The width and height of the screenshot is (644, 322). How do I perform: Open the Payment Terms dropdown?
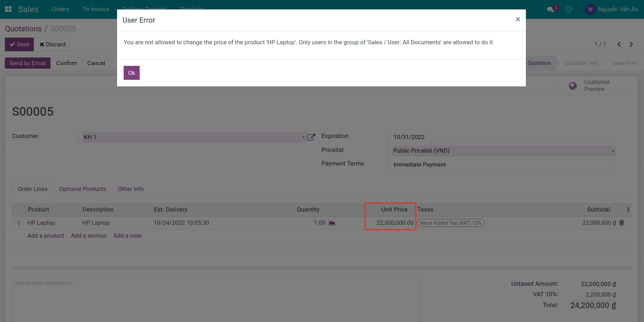point(503,164)
